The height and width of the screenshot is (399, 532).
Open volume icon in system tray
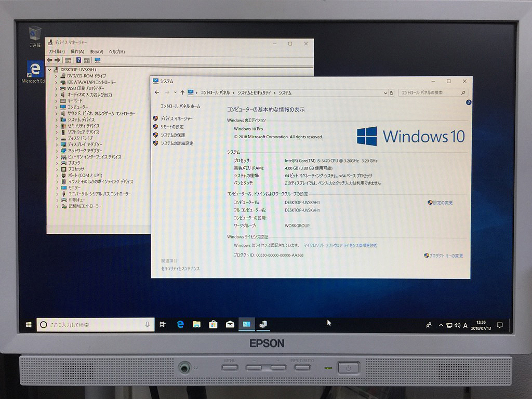pyautogui.click(x=457, y=325)
